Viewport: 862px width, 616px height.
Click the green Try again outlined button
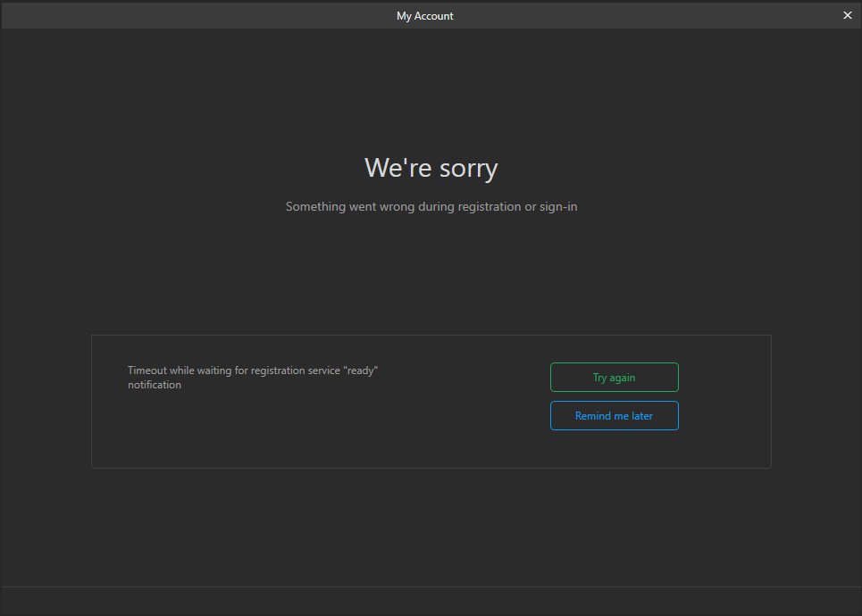click(x=614, y=377)
